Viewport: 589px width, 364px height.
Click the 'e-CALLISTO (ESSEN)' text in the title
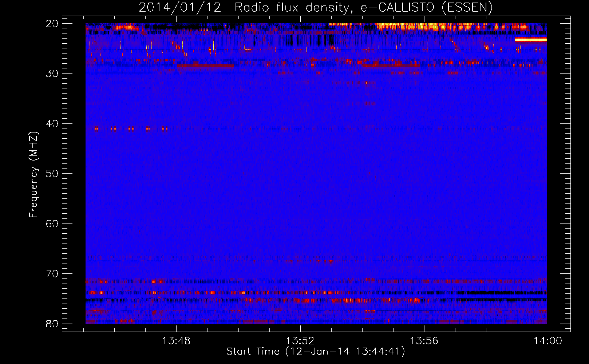426,7
